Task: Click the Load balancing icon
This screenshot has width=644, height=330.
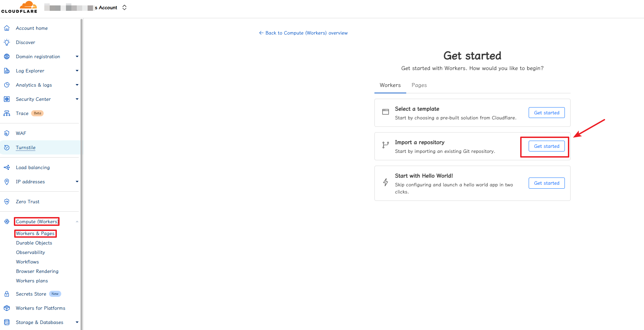Action: point(7,167)
